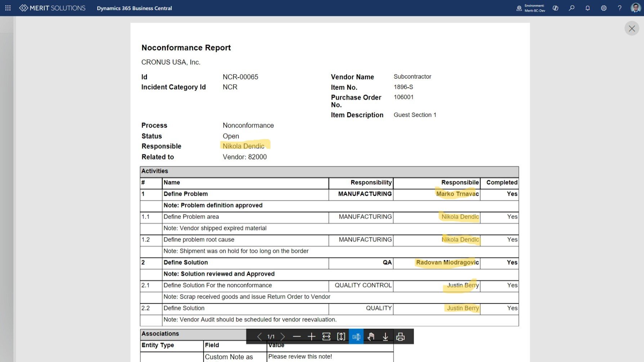
Task: Download the report
Action: pyautogui.click(x=385, y=336)
